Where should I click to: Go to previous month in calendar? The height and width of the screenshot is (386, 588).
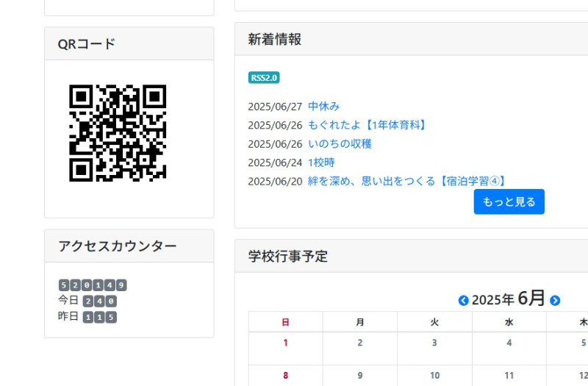[463, 300]
